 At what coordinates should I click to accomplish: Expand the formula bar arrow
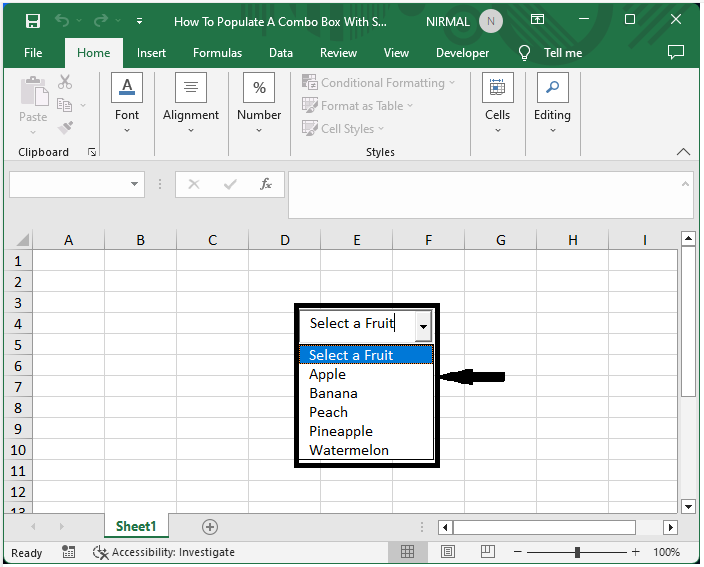[685, 184]
